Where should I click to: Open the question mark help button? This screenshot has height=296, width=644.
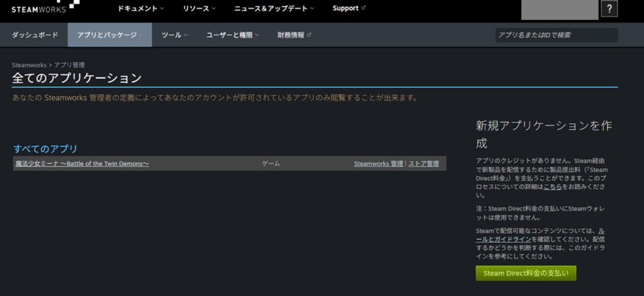point(609,9)
